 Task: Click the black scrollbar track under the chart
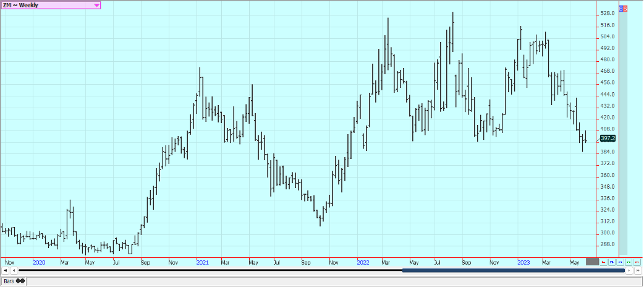210,270
